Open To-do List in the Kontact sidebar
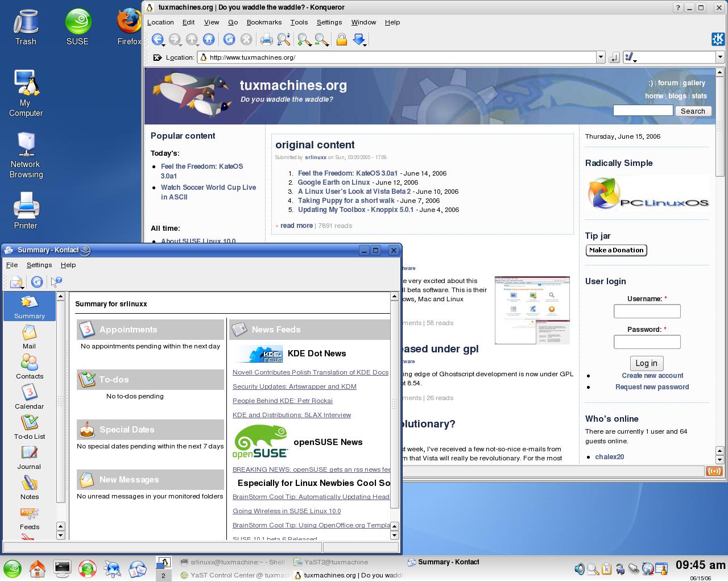728x582 pixels. pos(29,427)
